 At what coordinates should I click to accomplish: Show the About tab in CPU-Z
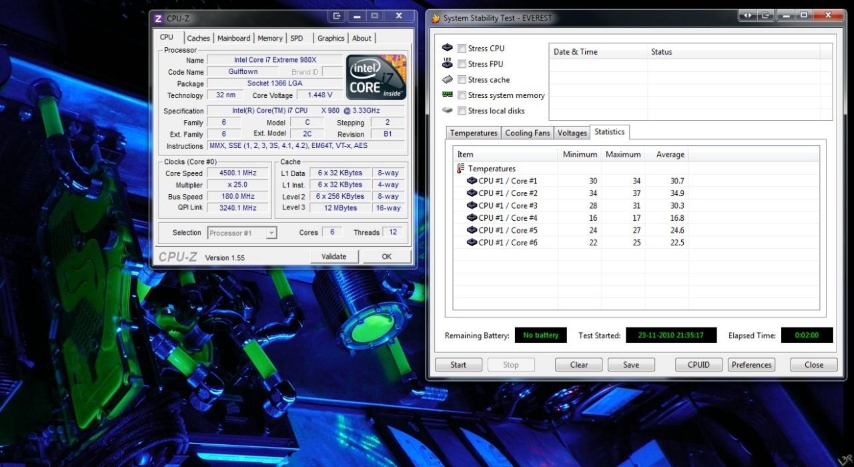tap(362, 38)
